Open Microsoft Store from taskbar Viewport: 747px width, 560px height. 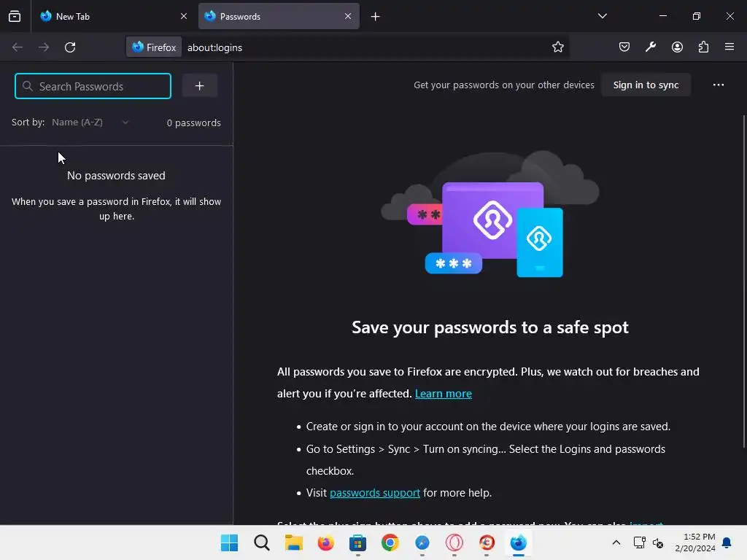pyautogui.click(x=357, y=542)
